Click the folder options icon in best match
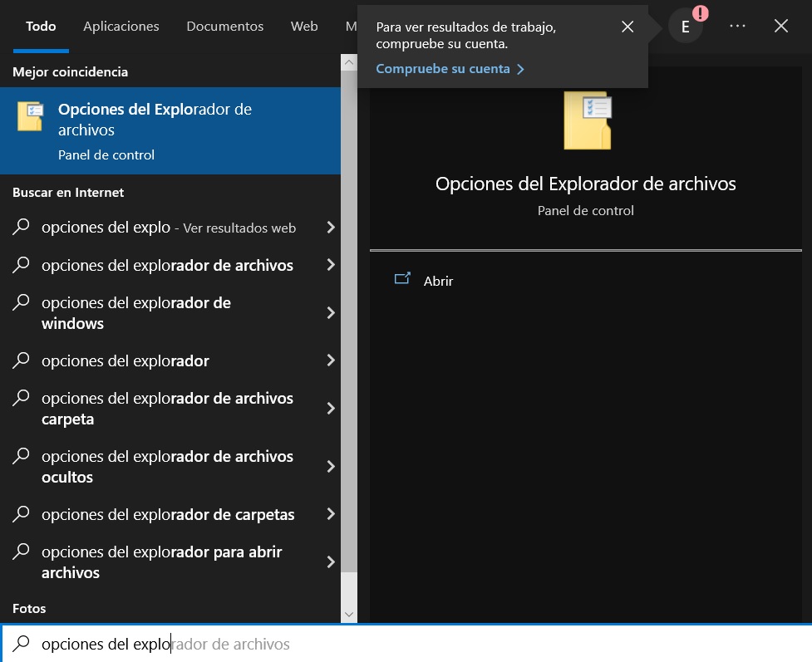Screen dimensions: 812x662 click(x=30, y=116)
